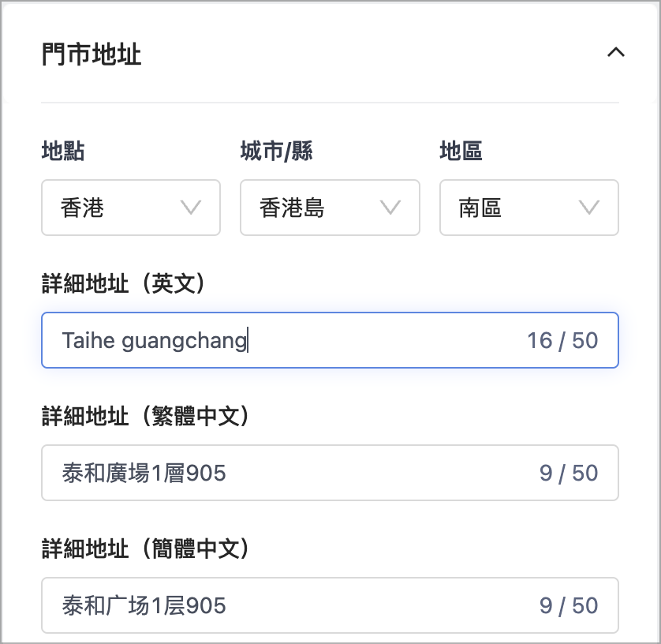
Task: Click the arrow icon in 香港 dropdown
Action: 191,208
